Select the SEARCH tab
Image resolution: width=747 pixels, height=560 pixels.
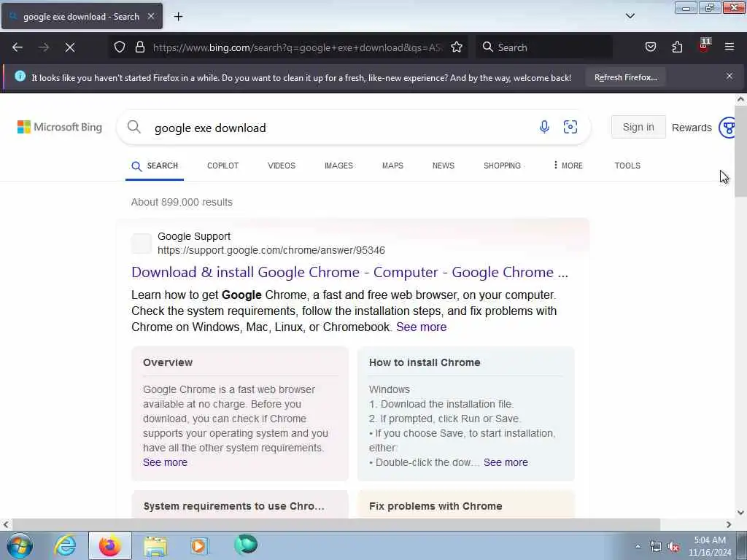pyautogui.click(x=155, y=166)
